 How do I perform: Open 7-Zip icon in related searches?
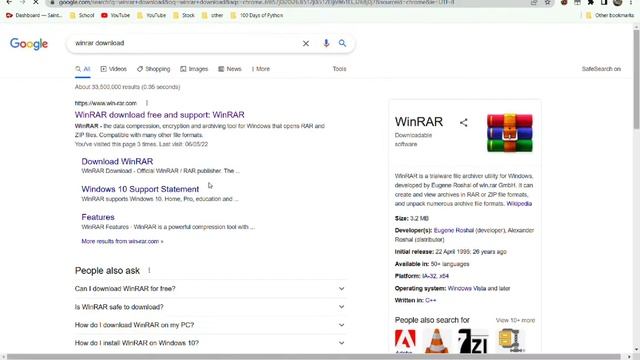(473, 341)
